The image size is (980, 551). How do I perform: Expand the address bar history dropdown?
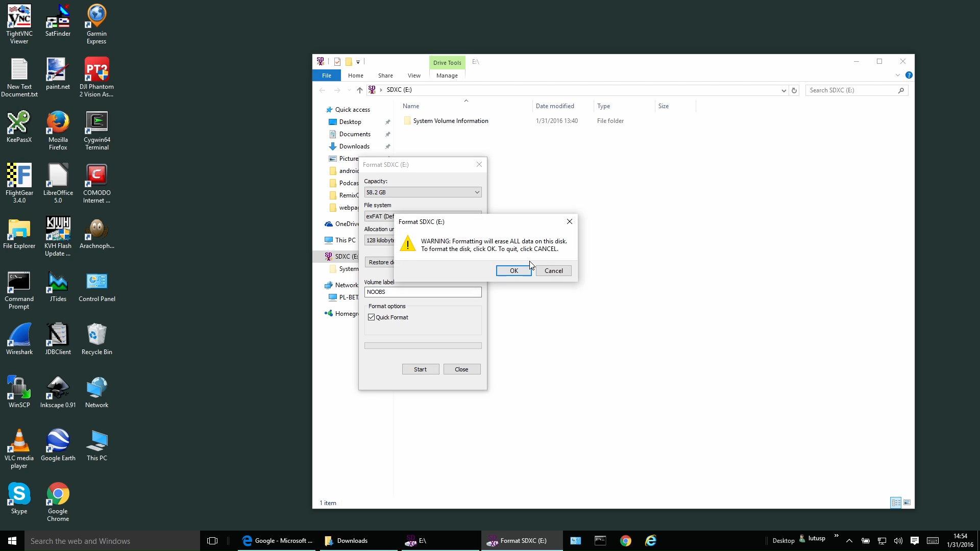click(783, 90)
